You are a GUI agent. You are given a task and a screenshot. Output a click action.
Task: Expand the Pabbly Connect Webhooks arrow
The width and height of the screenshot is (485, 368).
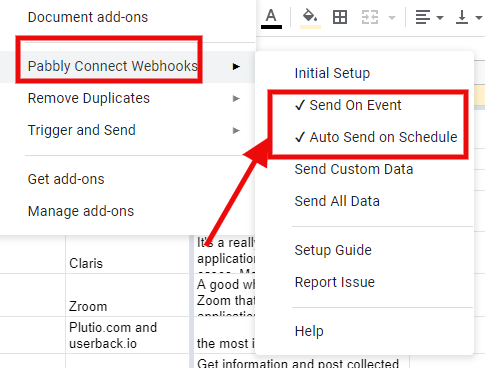click(236, 66)
